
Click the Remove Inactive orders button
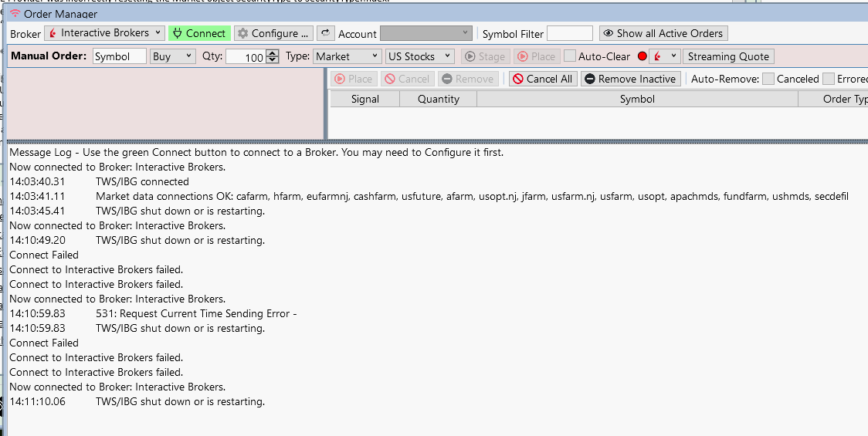629,79
